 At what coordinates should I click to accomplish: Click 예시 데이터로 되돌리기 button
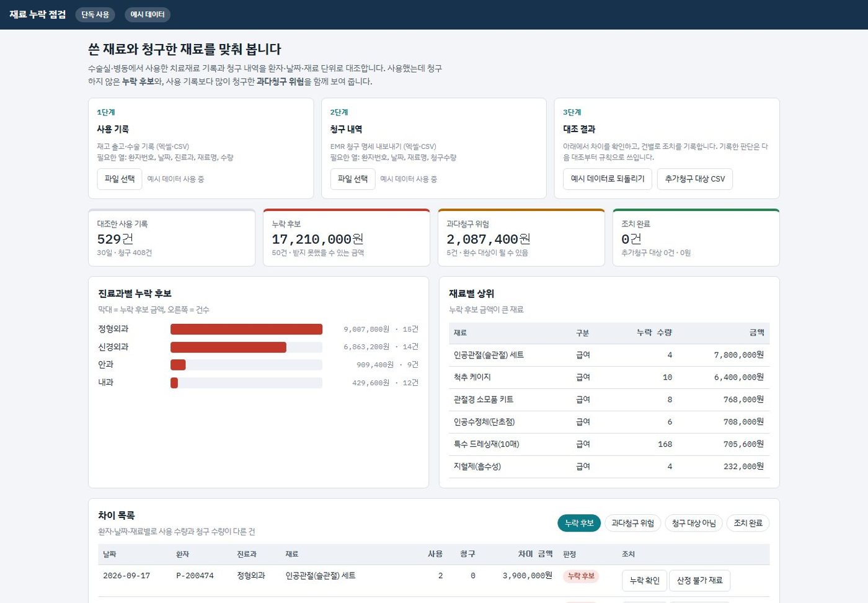coord(608,179)
